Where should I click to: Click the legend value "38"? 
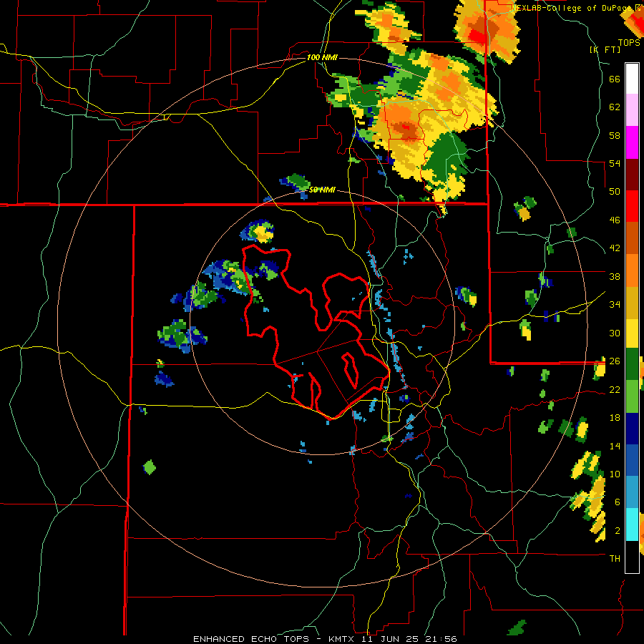click(615, 276)
